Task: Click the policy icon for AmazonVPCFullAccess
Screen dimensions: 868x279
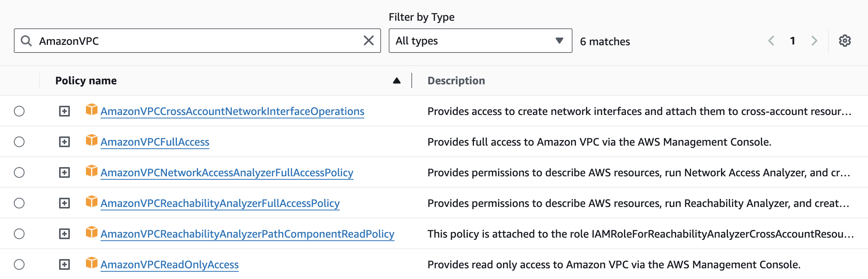Action: [x=91, y=140]
